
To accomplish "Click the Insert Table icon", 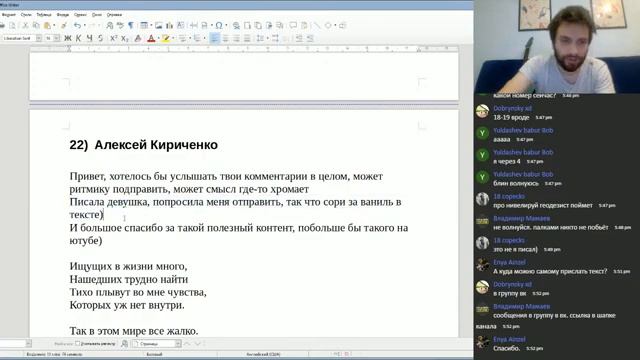I will tap(144, 25).
